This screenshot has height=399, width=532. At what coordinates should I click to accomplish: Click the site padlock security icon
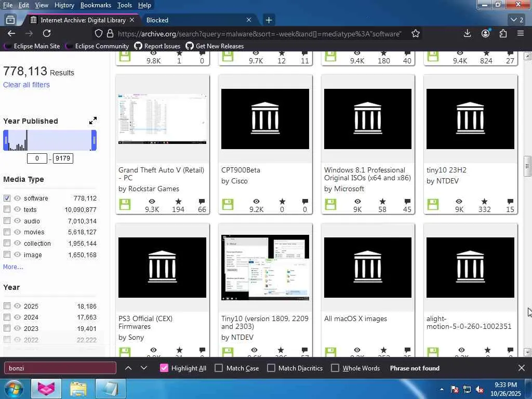(x=110, y=34)
